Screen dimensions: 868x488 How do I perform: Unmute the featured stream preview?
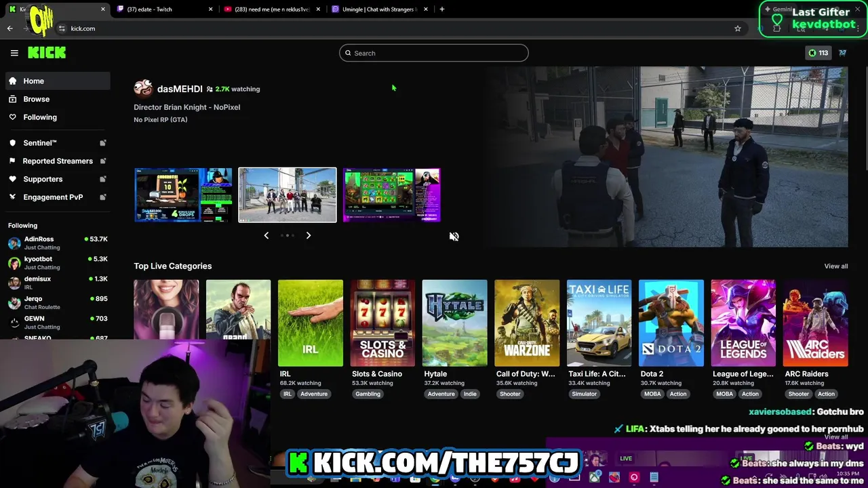pos(454,236)
